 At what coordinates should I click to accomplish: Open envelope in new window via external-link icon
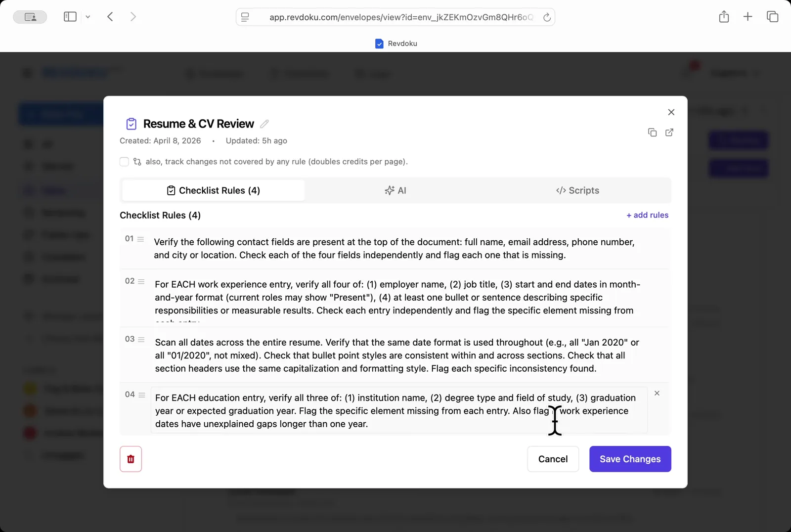(669, 133)
